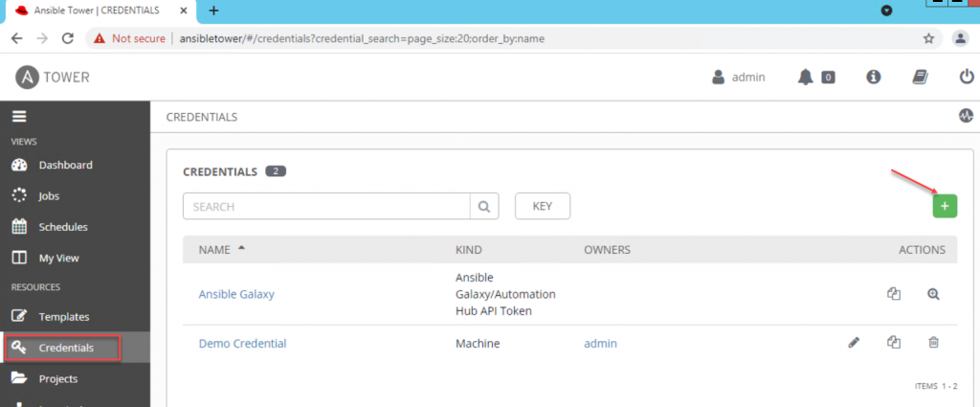Log out with the power icon
Viewport: 980px width, 407px height.
(967, 77)
